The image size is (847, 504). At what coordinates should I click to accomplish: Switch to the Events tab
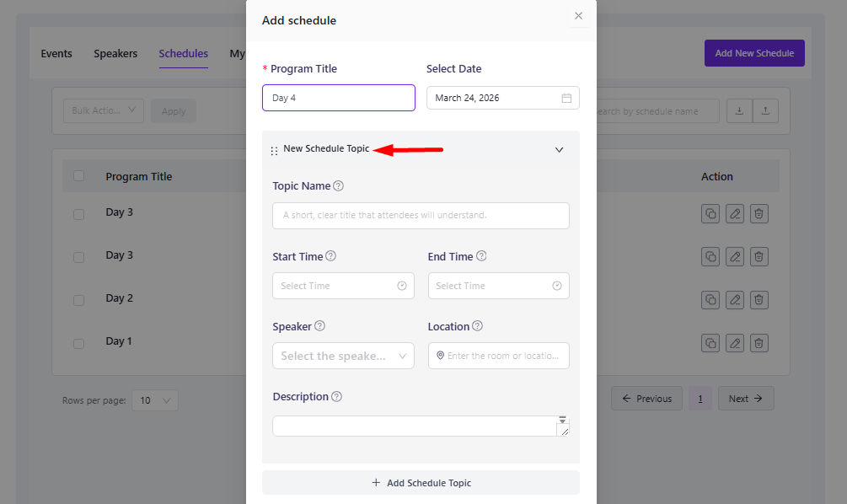(56, 54)
